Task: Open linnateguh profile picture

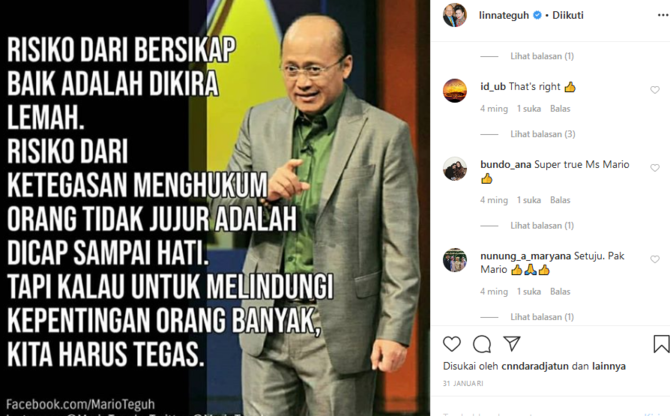Action: (x=455, y=15)
